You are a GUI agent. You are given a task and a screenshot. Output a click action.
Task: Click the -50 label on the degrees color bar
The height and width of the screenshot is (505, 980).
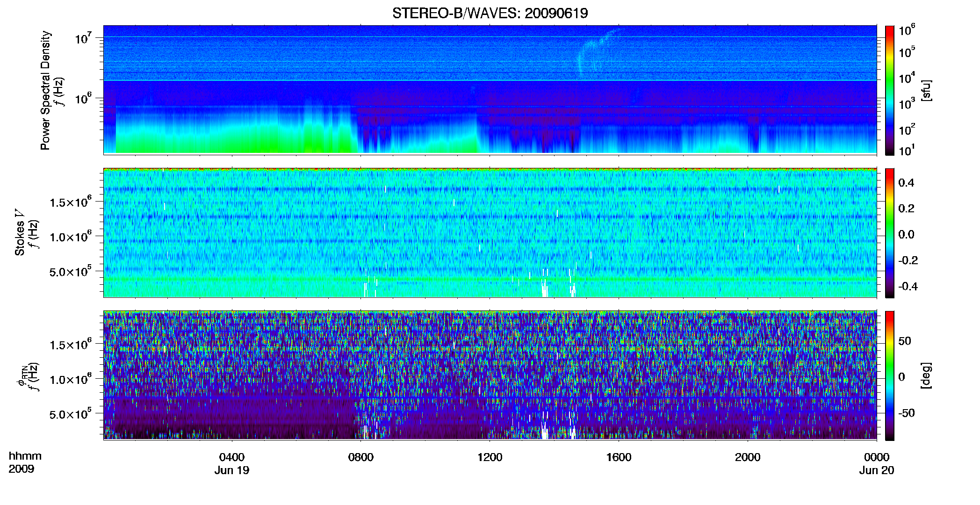coord(907,413)
